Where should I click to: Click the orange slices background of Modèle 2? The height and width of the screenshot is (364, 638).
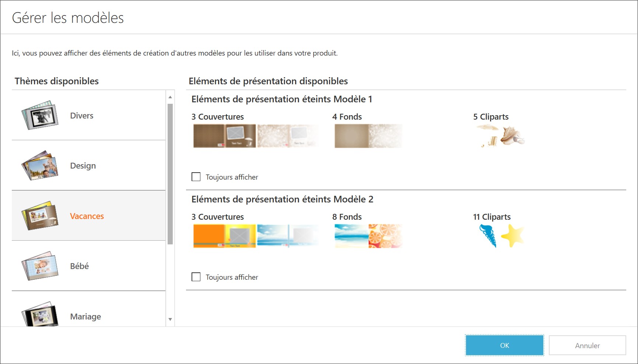[386, 236]
